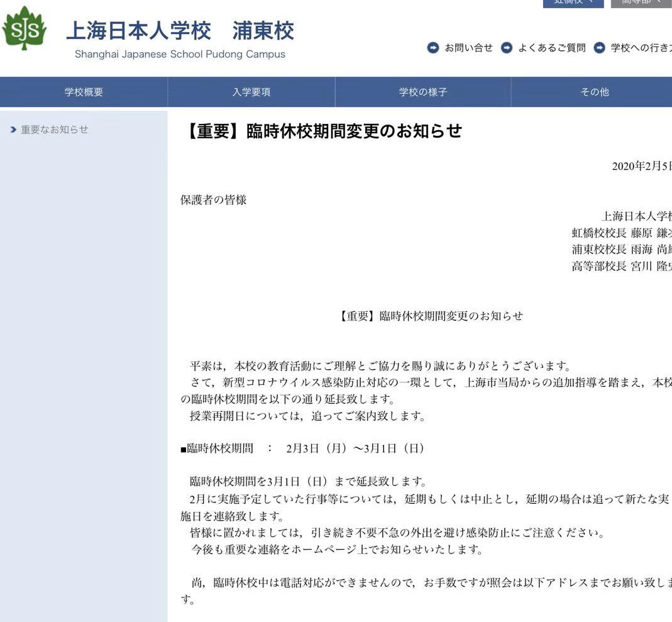The height and width of the screenshot is (622, 672).
Task: Click the date 2020年2月5日
Action: click(x=642, y=166)
